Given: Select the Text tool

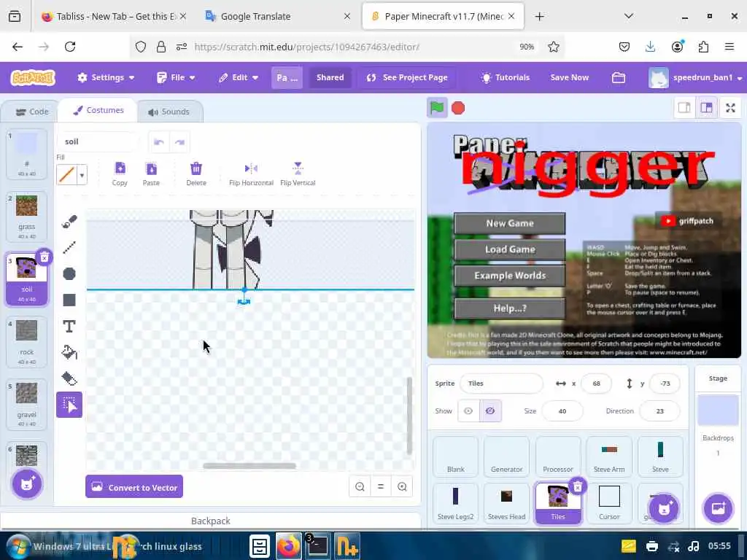Looking at the screenshot, I should [x=69, y=326].
